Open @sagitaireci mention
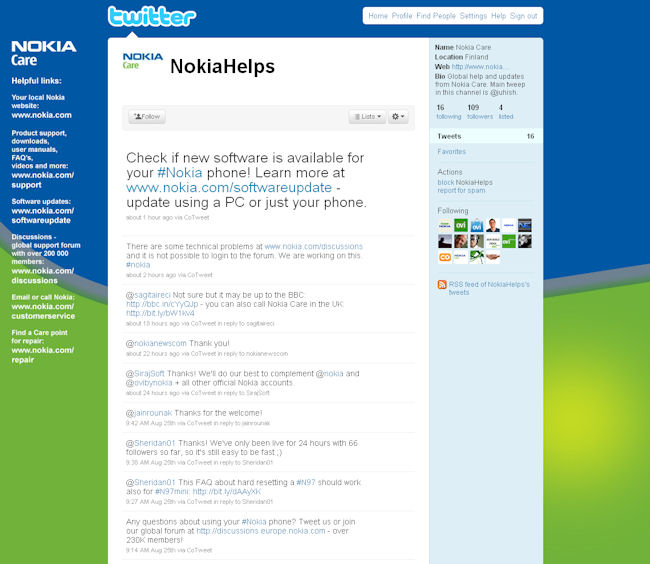This screenshot has width=650, height=564. 148,295
